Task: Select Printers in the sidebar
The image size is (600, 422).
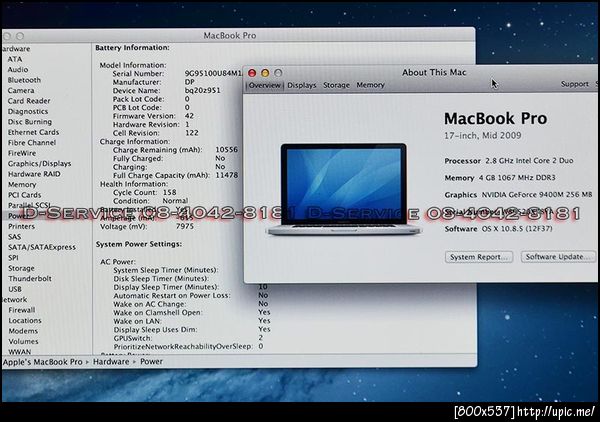Action: [21, 226]
